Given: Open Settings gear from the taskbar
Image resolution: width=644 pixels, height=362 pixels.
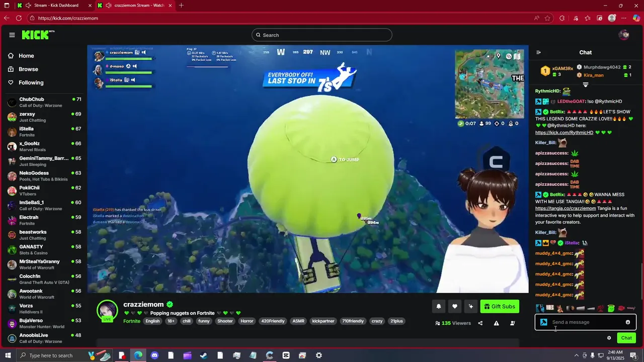Looking at the screenshot, I should [x=319, y=355].
